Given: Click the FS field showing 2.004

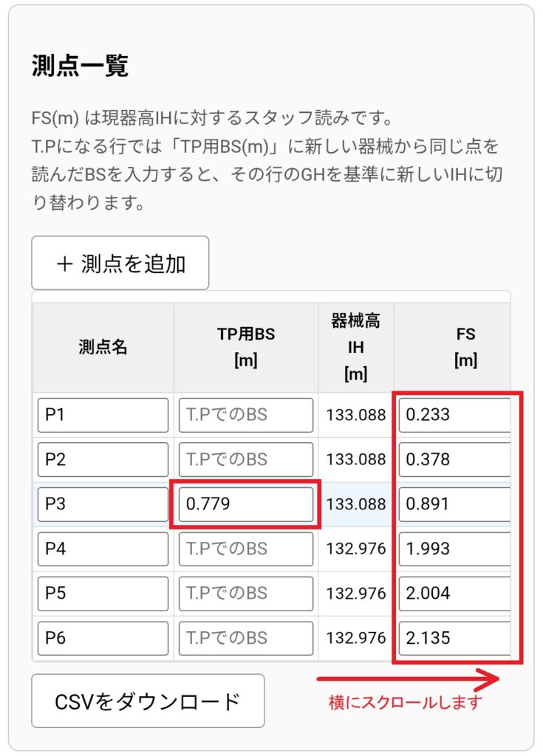Looking at the screenshot, I should 454,593.
